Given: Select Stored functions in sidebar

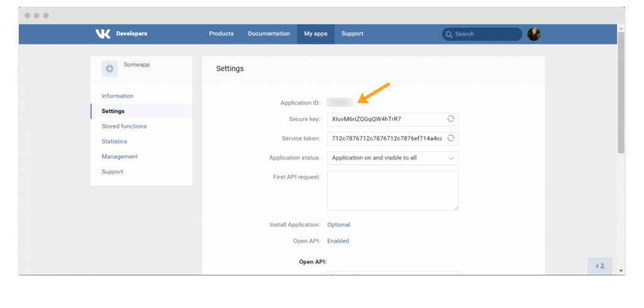Looking at the screenshot, I should tap(124, 127).
